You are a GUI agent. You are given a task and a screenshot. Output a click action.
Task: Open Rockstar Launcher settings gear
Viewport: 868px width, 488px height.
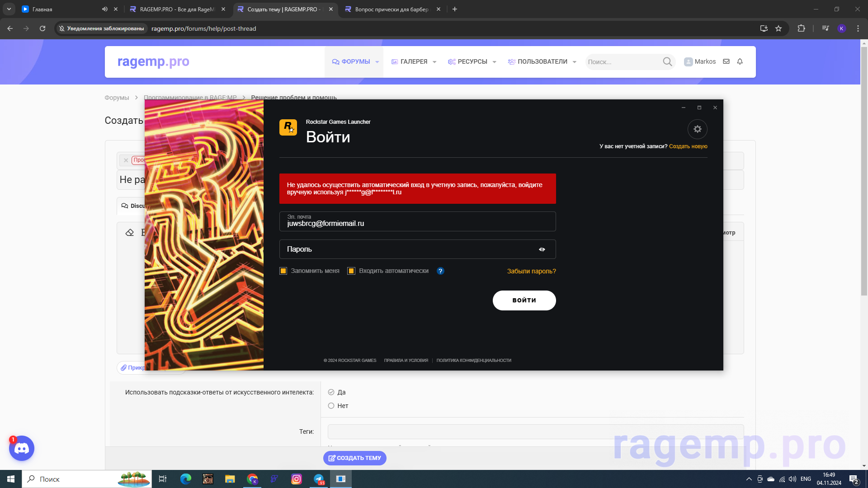click(697, 129)
